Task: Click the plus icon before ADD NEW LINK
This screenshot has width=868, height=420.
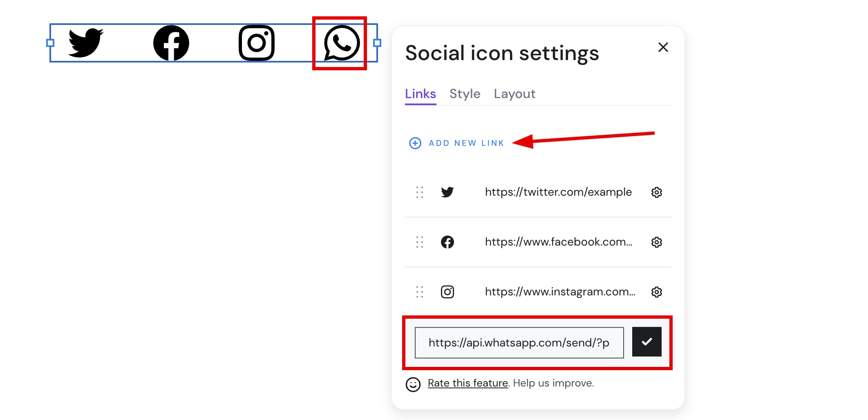Action: [x=414, y=143]
